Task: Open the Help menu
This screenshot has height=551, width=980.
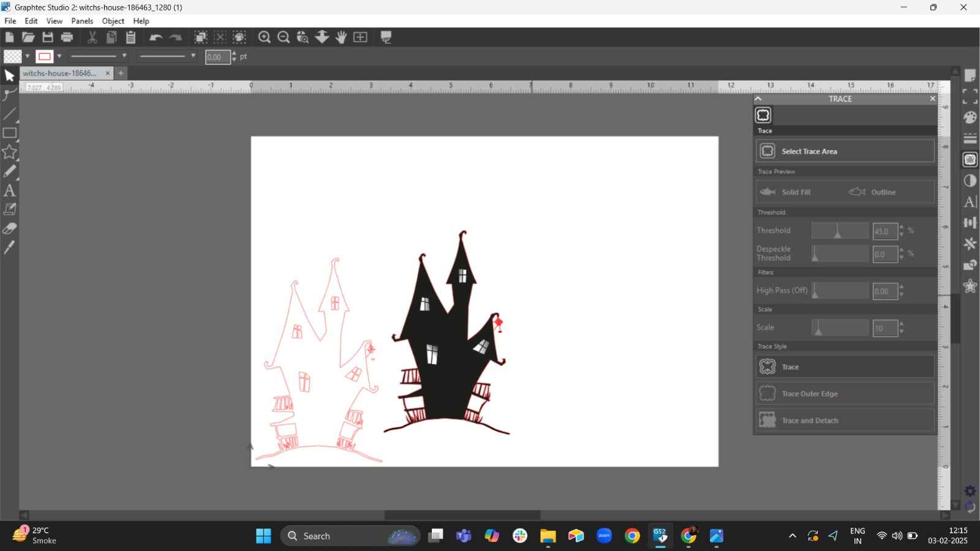Action: [141, 21]
